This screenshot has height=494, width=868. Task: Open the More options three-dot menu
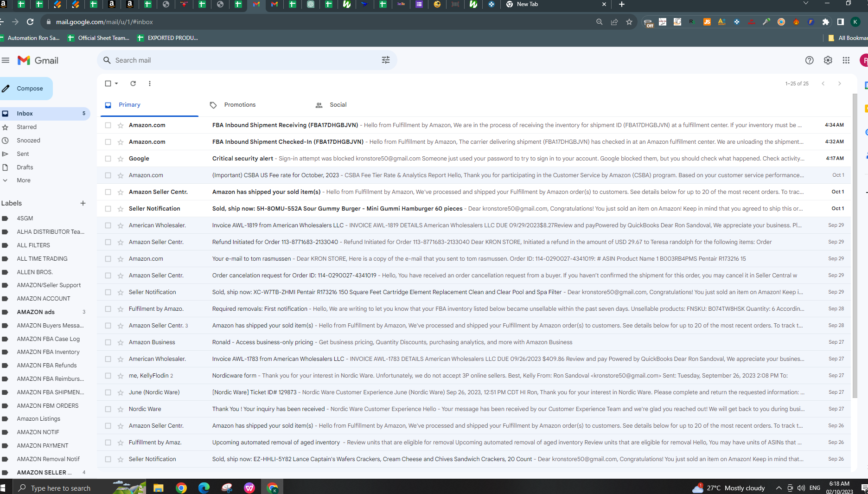pyautogui.click(x=149, y=83)
